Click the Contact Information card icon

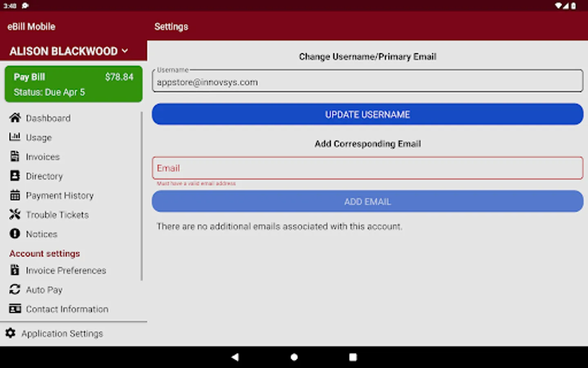15,309
